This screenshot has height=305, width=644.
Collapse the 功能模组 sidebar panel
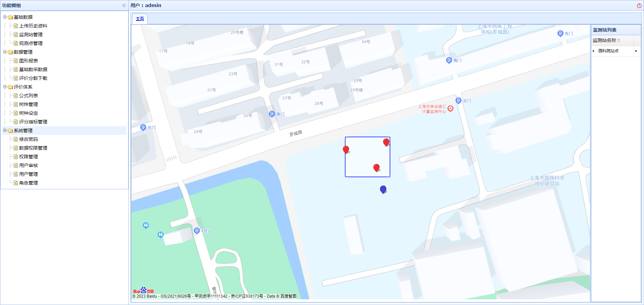click(x=124, y=5)
